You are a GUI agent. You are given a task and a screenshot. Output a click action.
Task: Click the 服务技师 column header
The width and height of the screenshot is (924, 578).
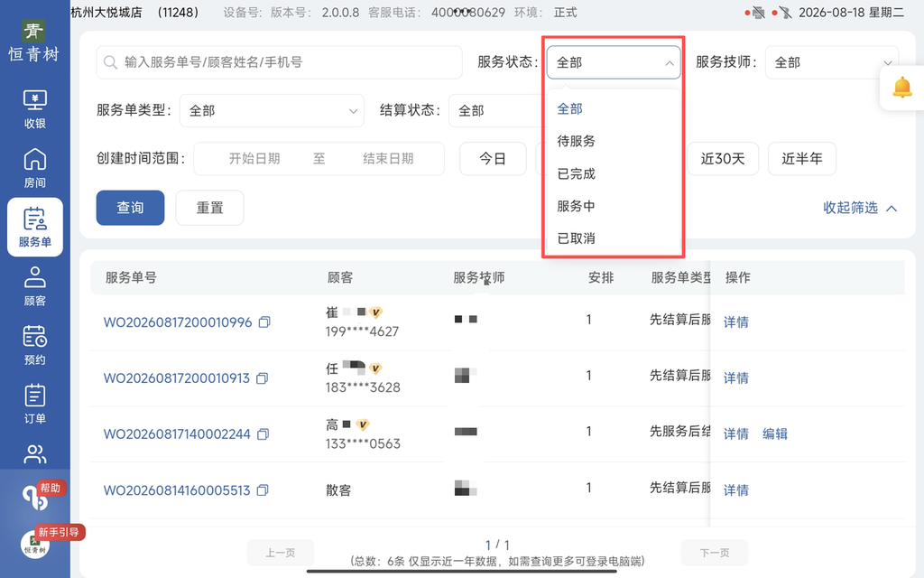[478, 278]
